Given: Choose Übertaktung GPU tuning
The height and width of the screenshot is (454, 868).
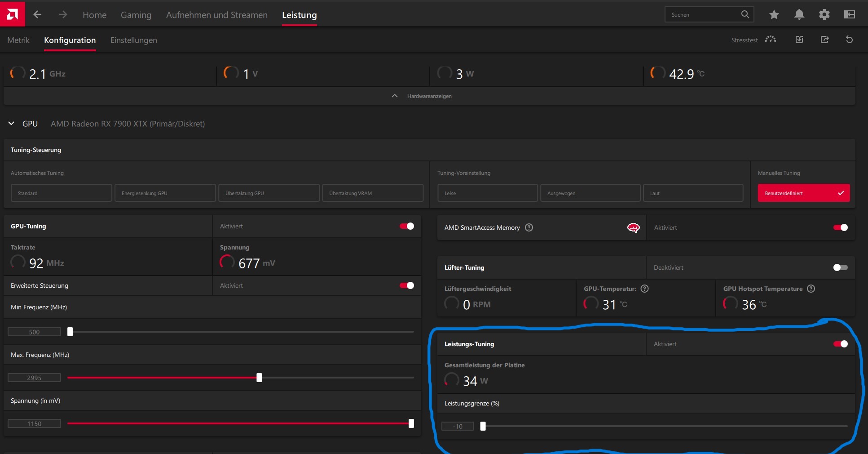Looking at the screenshot, I should [269, 193].
